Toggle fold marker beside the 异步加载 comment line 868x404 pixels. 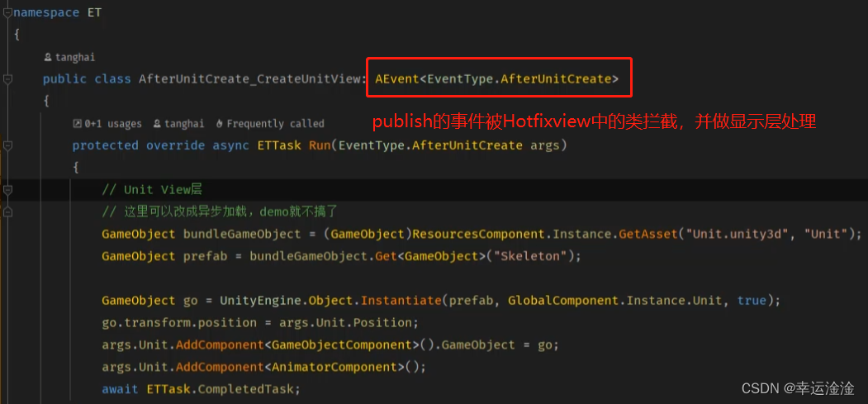pos(7,212)
